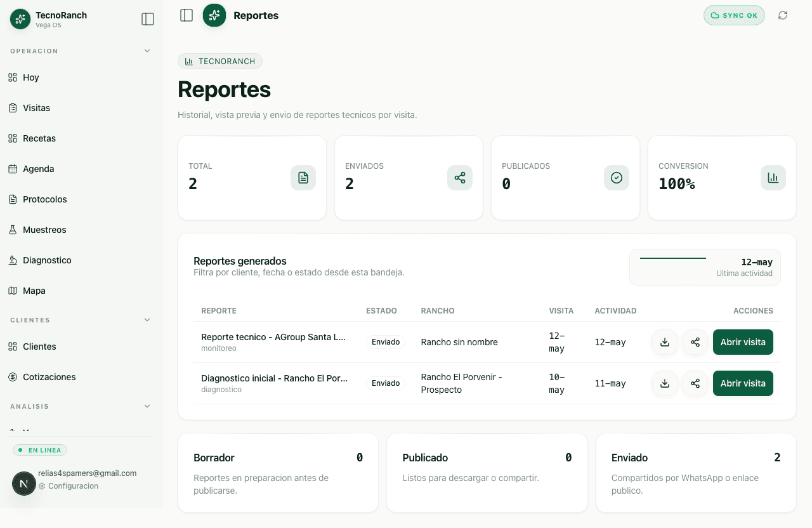Image resolution: width=812 pixels, height=528 pixels.
Task: Toggle sidebar icon left of Reportes header
Action: [x=187, y=15]
